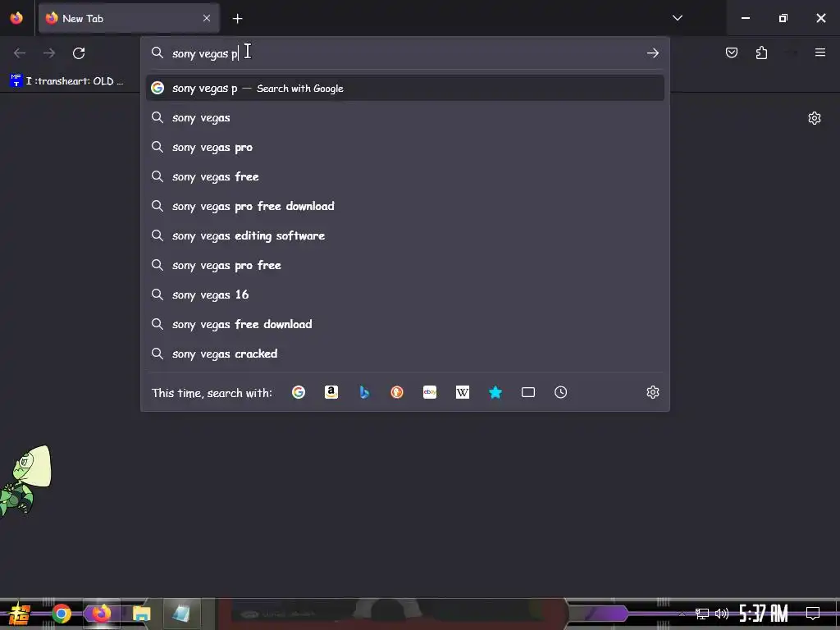Search open tabs via tabs icon
Screen dimensions: 840x630
tap(528, 392)
